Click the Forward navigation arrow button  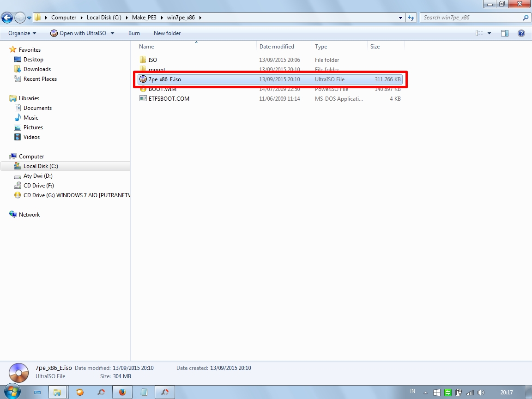click(x=20, y=18)
